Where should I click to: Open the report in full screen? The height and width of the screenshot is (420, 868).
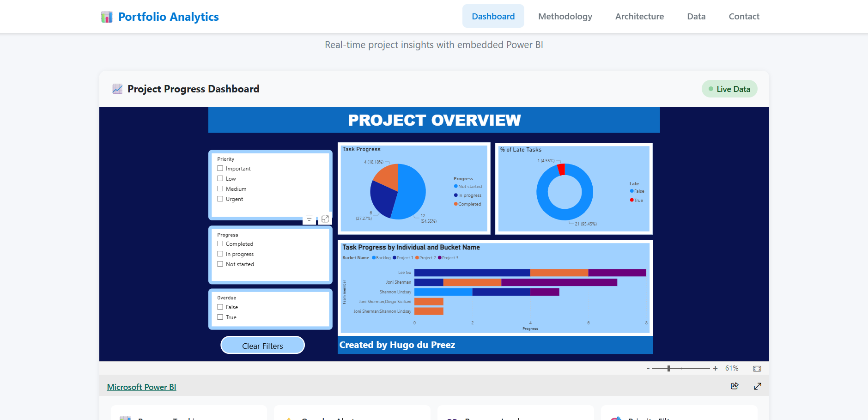coord(757,386)
